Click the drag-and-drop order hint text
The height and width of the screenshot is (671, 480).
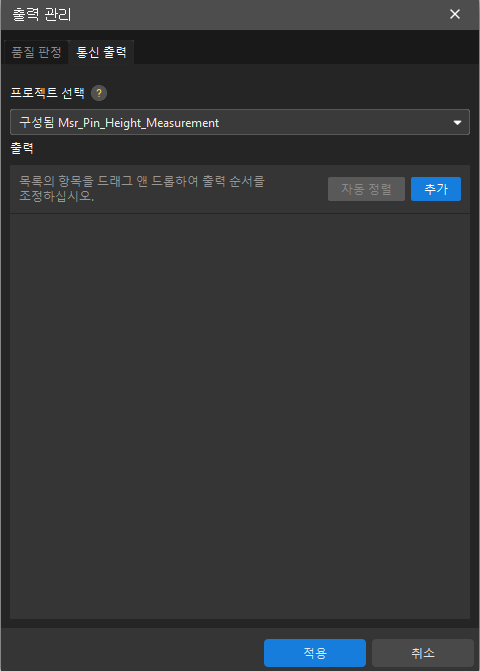[142, 188]
